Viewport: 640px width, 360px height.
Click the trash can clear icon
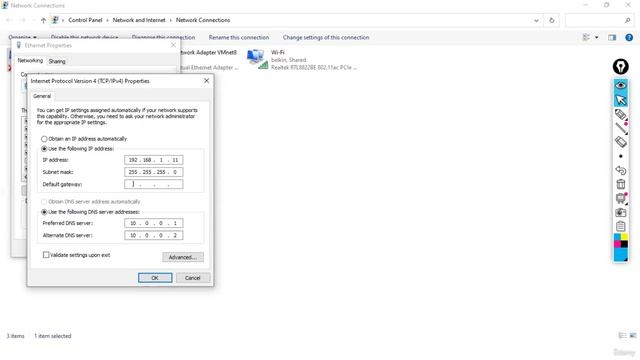[x=621, y=184]
